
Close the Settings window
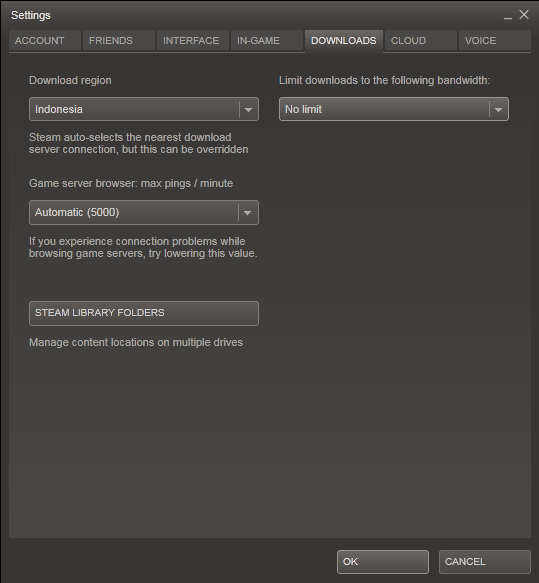point(524,15)
